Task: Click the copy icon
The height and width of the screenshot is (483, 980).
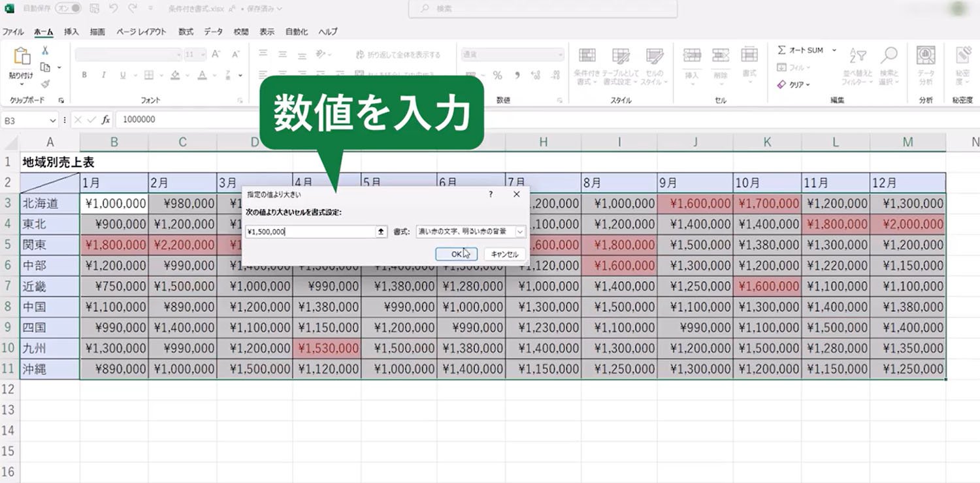Action: (45, 67)
